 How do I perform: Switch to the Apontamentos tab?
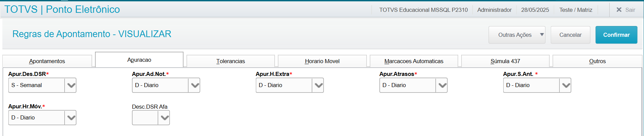pyautogui.click(x=47, y=61)
